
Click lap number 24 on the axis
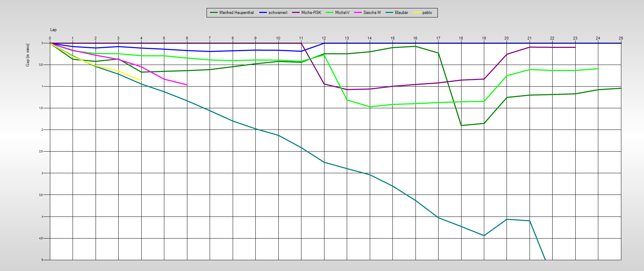pos(598,38)
